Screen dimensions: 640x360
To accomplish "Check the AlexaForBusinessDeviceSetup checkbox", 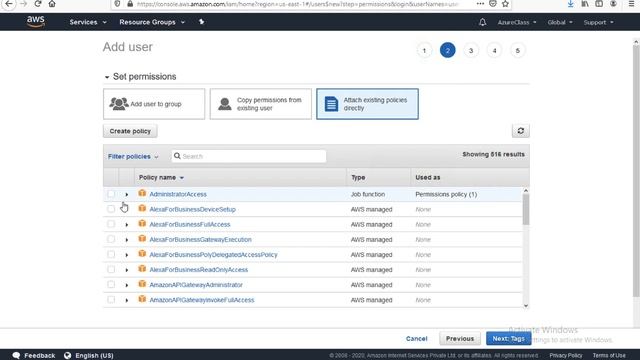I will tap(111, 209).
